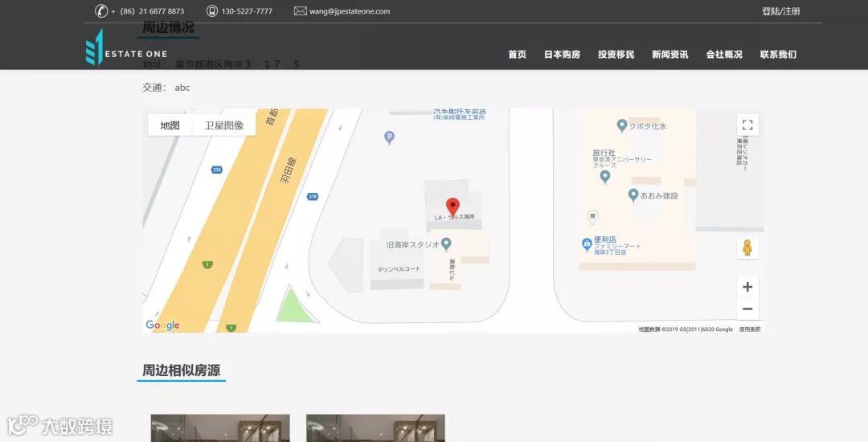
Task: Click the route 316 badge near 羽田線
Action: [x=313, y=196]
